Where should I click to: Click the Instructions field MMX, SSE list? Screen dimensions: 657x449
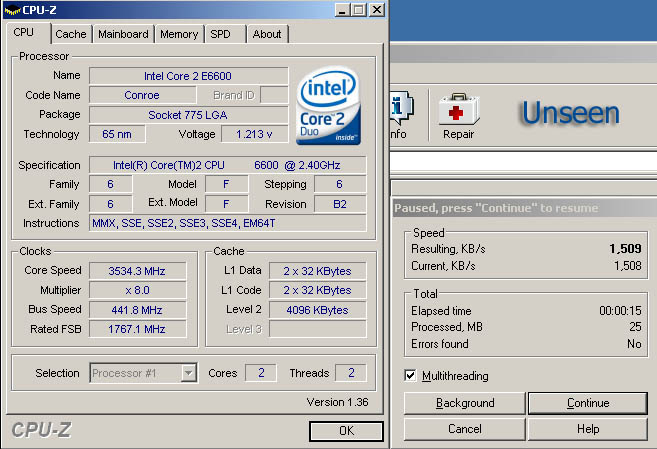coord(228,223)
